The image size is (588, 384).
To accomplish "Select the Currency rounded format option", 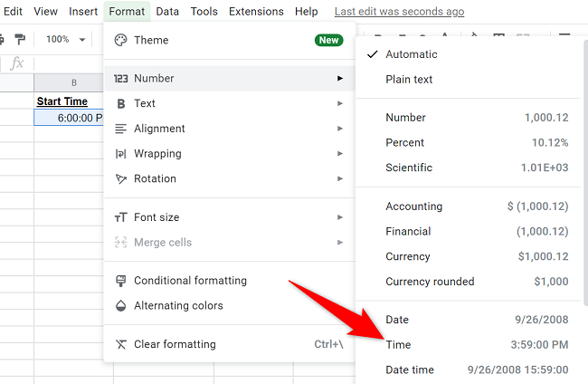I will (x=430, y=282).
